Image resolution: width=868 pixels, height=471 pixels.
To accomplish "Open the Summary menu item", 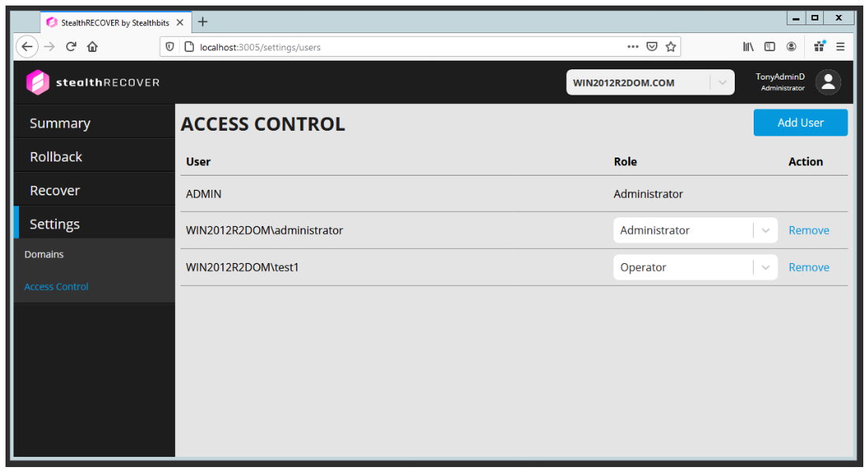I will pyautogui.click(x=60, y=124).
